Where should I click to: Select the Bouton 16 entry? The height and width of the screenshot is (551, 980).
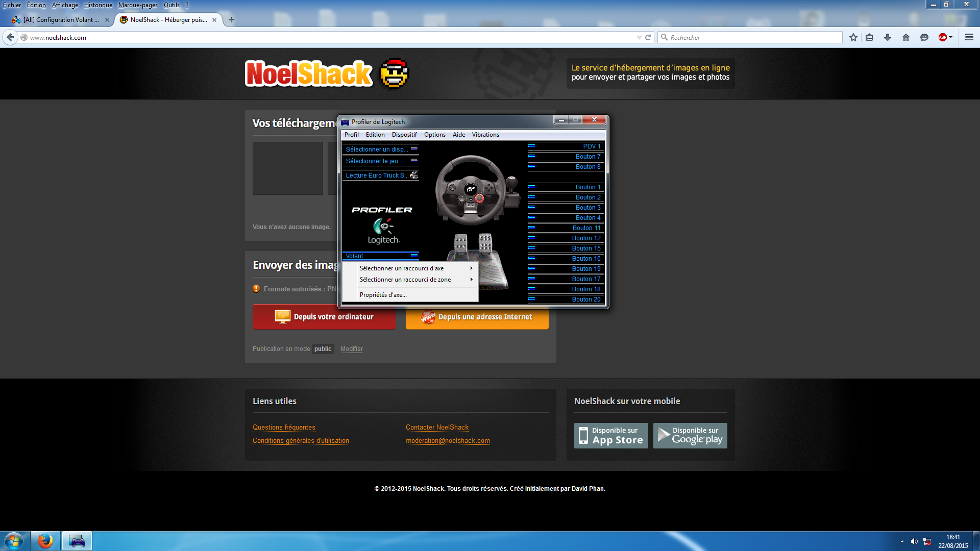(x=566, y=259)
